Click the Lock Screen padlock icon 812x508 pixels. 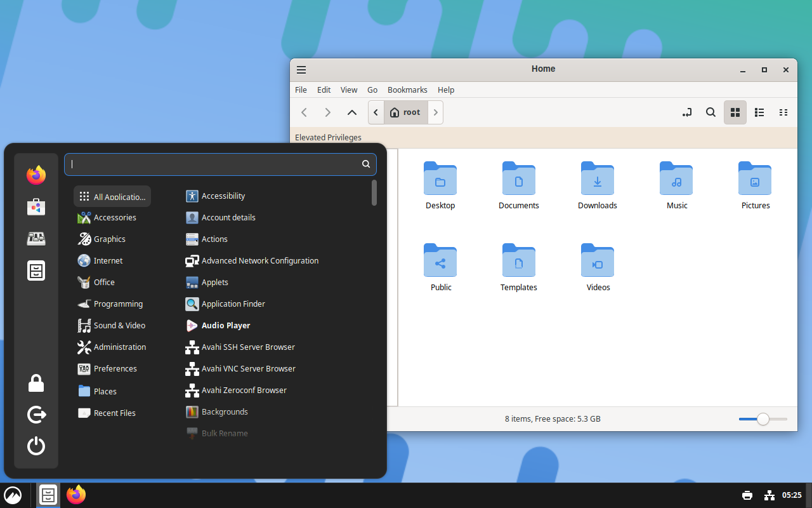pos(36,383)
